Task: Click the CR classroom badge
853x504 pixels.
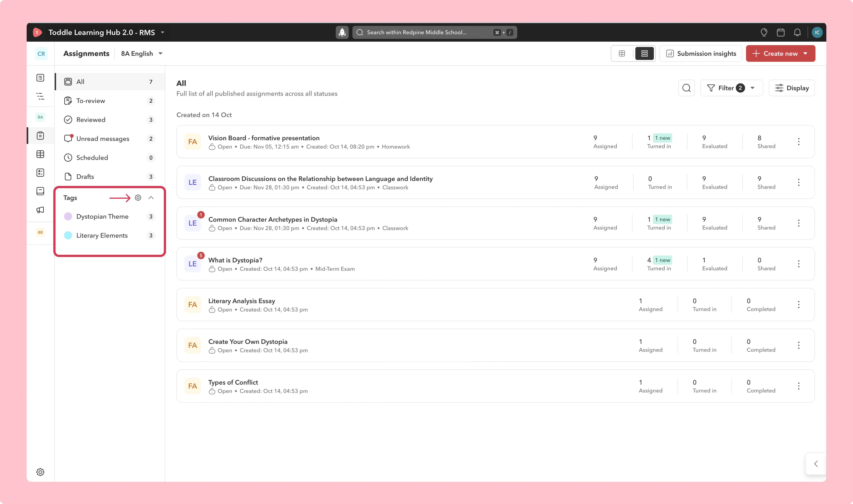Action: pos(41,54)
